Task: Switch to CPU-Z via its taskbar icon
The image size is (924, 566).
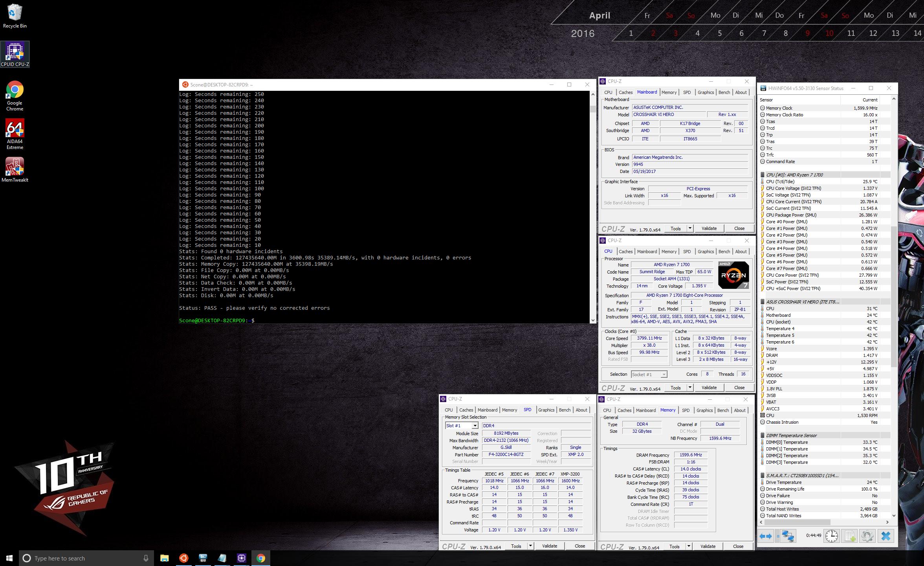Action: 241,558
